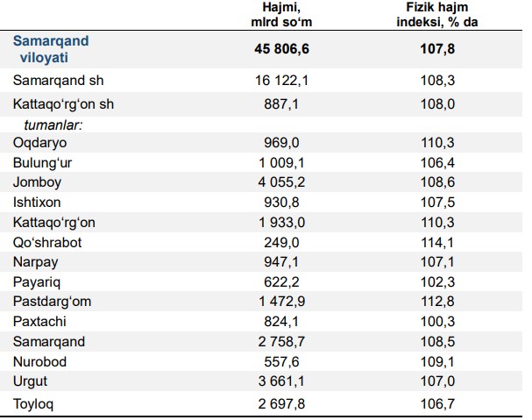Click the Samarqand viloyati header row label

[x=51, y=49]
